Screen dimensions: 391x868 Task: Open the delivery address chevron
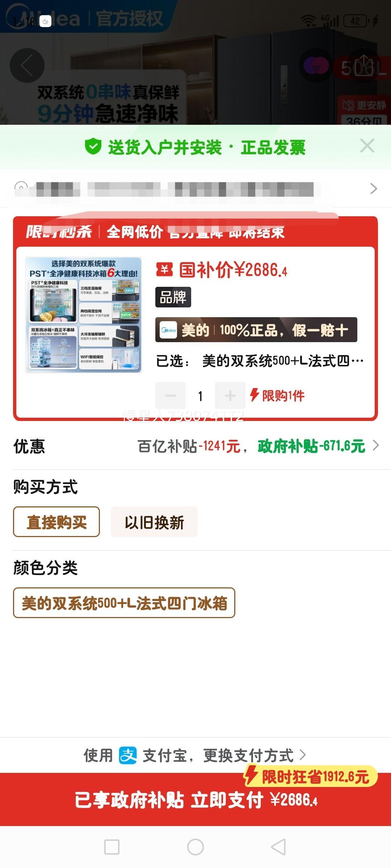(x=374, y=188)
